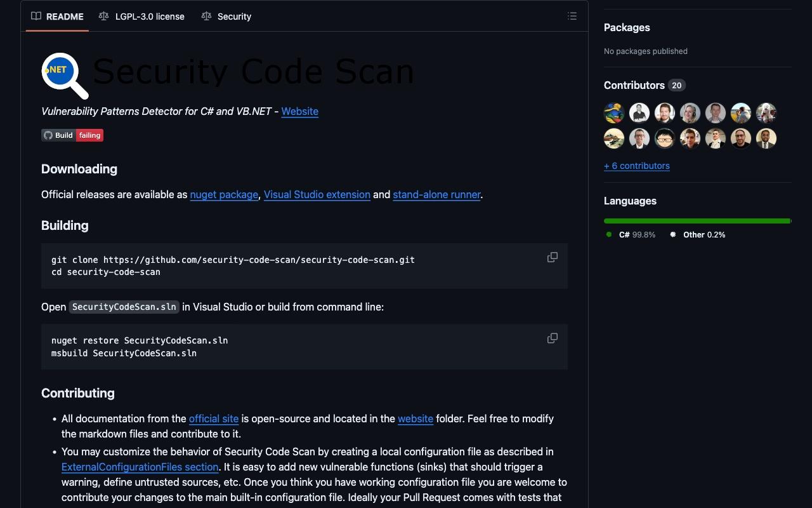The height and width of the screenshot is (508, 812).
Task: Copy the nuget restore msbuild commands
Action: tap(553, 338)
